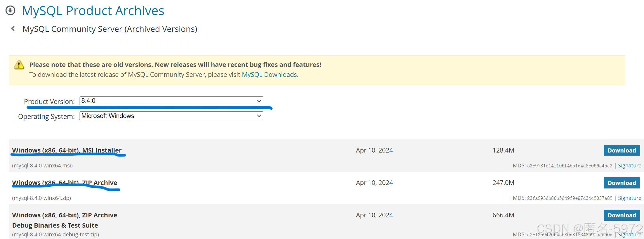The height and width of the screenshot is (239, 644).
Task: Click the download arrow icon beside MySQL Product Archives
Action: click(x=11, y=11)
